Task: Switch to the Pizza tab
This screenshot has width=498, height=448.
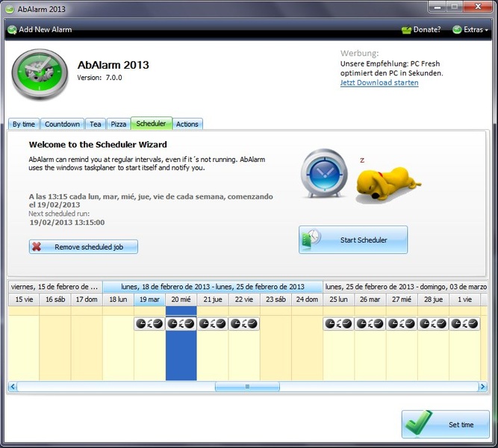Action: (119, 124)
